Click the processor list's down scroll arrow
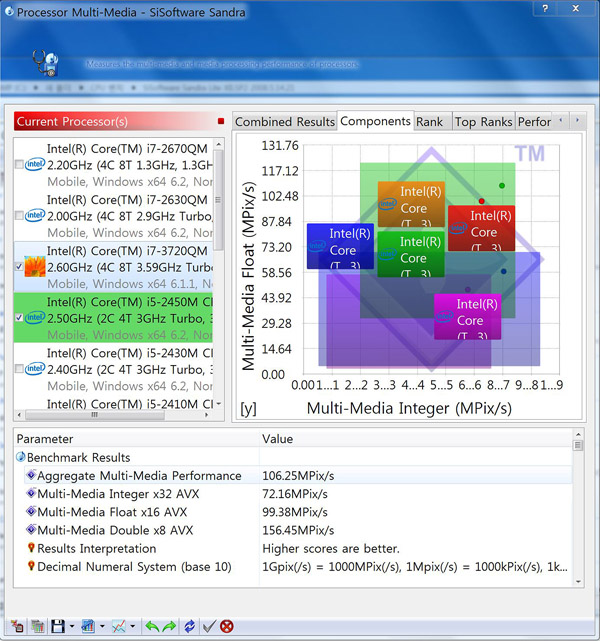The width and height of the screenshot is (600, 641). tap(219, 404)
